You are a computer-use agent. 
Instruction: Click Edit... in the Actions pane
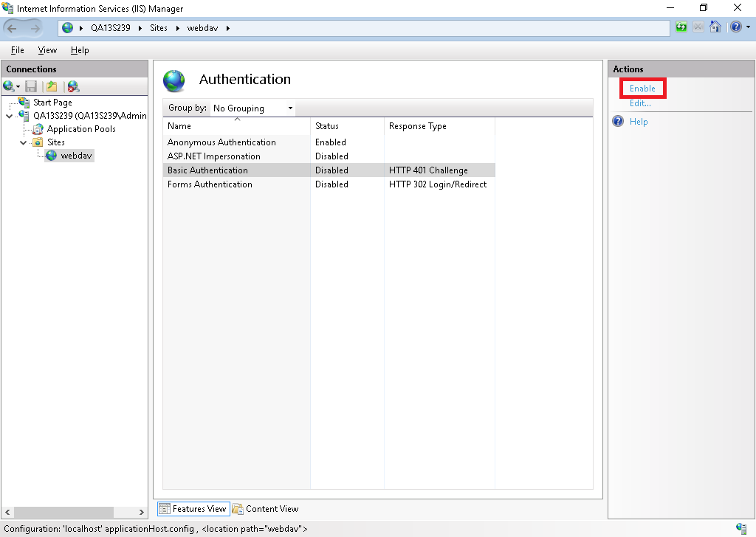pos(640,103)
